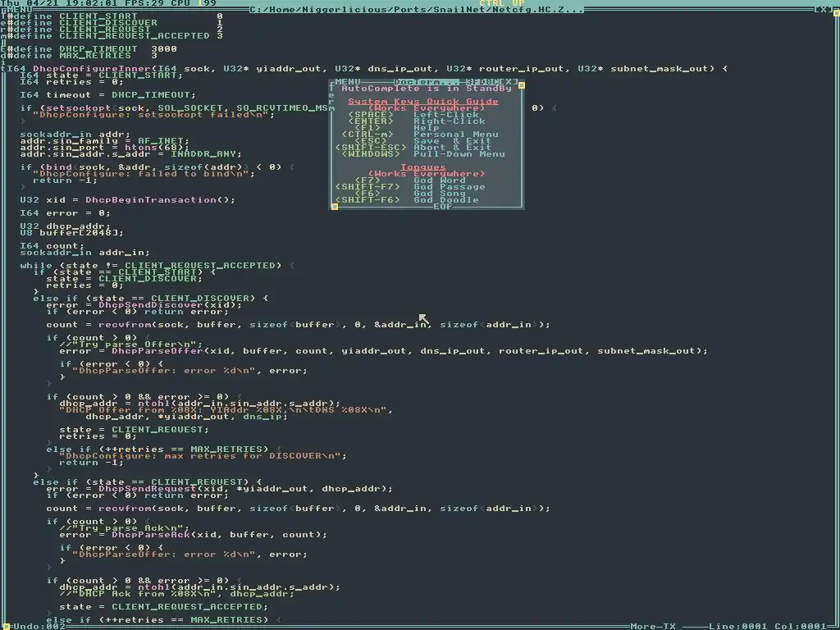Close the Netcfg.HC.Z editor window via [X]
This screenshot has height=630, width=840.
(x=824, y=9)
